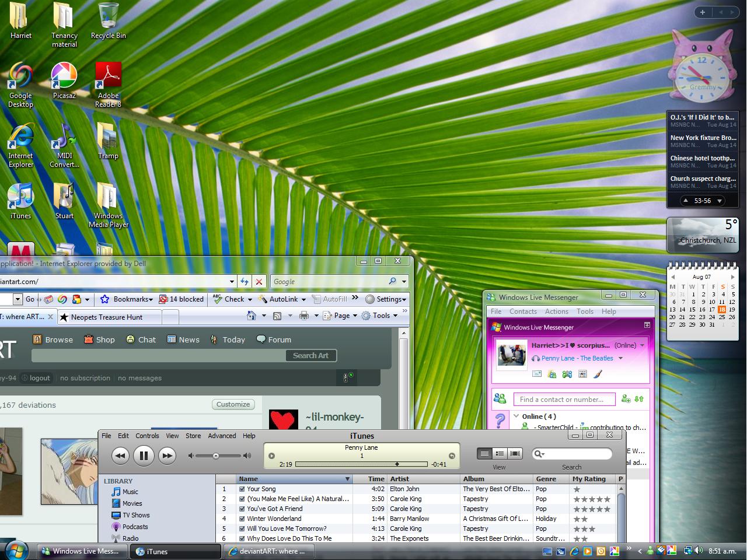747x560 pixels.
Task: Open Google Desktop shortcut icon
Action: click(x=20, y=85)
